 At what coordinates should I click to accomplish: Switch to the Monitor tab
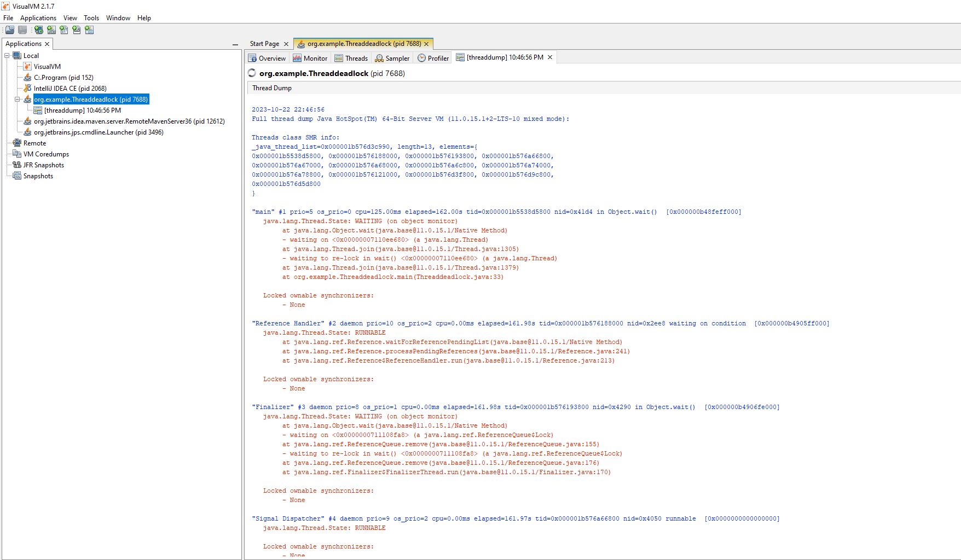click(310, 58)
